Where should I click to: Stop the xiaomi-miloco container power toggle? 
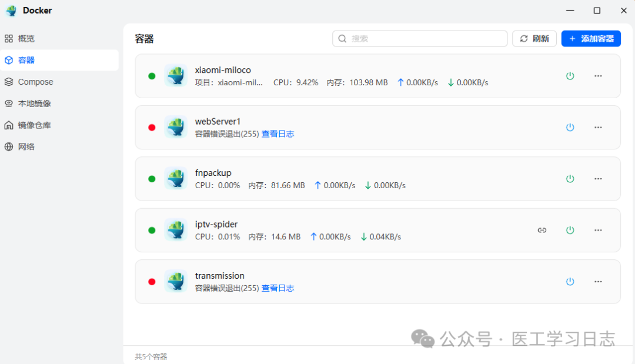(570, 75)
